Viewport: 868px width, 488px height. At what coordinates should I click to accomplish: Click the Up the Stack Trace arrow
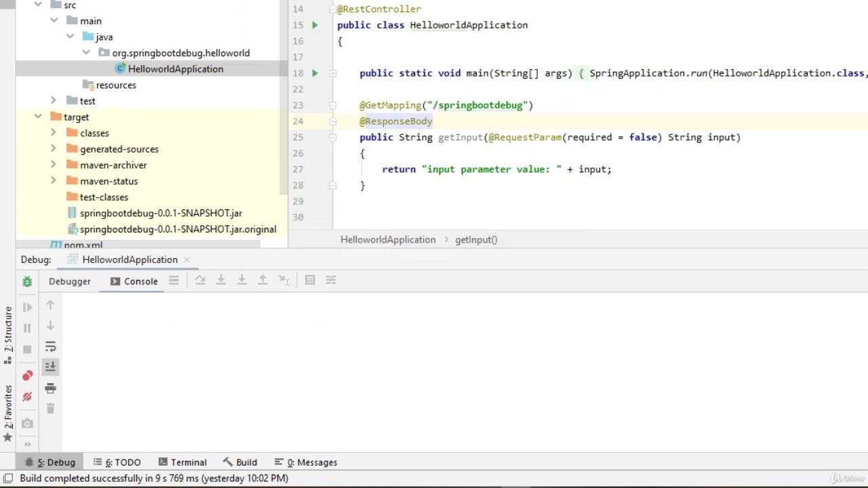click(x=50, y=305)
